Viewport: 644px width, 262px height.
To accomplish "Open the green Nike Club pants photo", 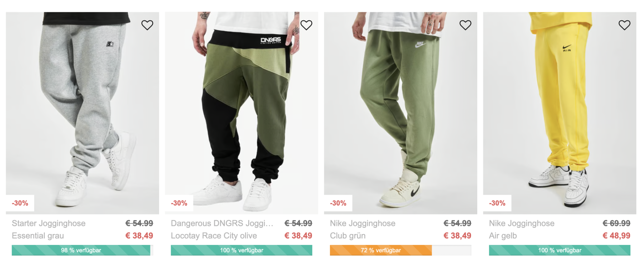I will click(x=401, y=113).
